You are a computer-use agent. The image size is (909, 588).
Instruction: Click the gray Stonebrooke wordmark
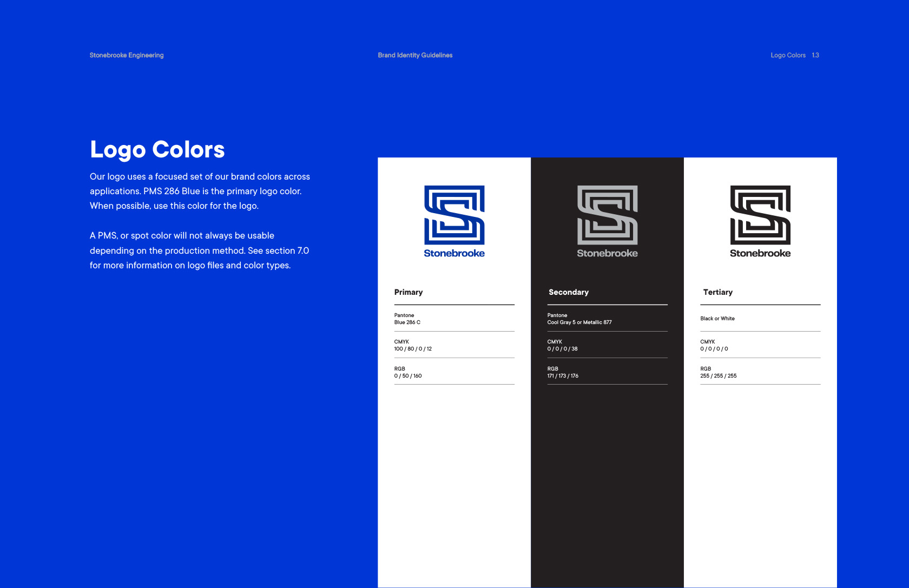(x=608, y=253)
